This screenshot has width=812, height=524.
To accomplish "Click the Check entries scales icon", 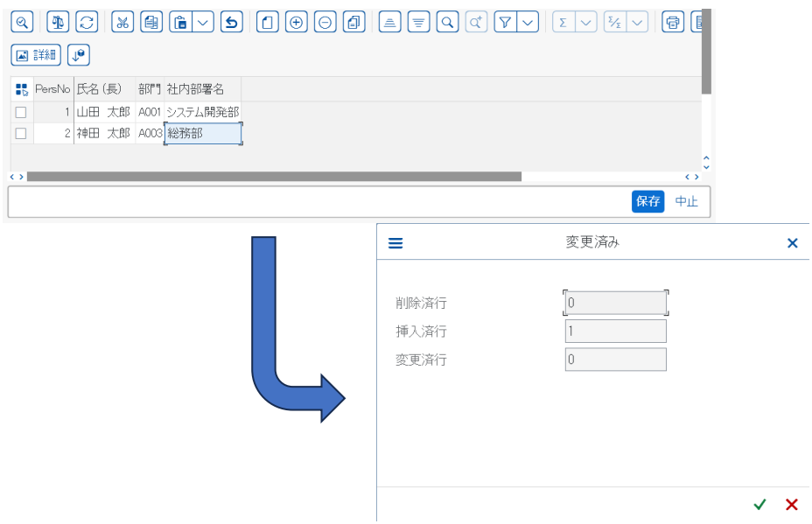I will pos(58,22).
